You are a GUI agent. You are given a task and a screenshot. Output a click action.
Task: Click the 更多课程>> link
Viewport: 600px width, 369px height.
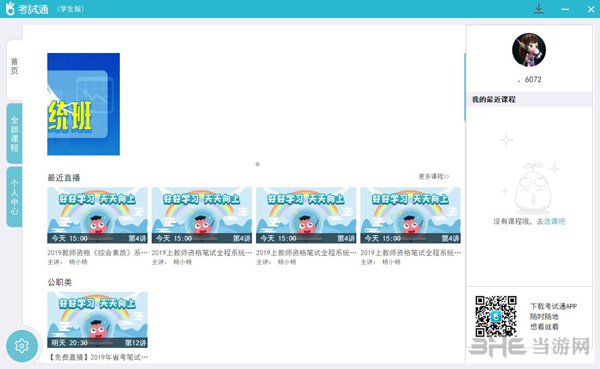[x=434, y=176]
